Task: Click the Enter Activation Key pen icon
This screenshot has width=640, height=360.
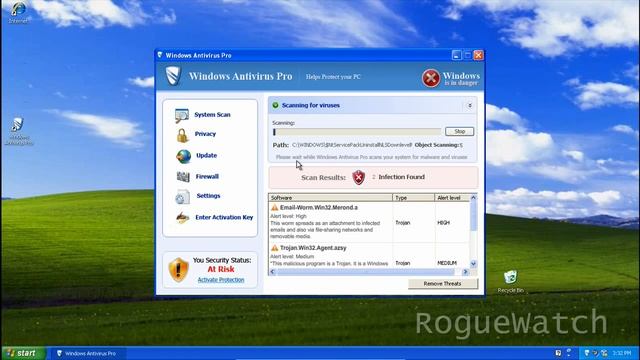Action: coord(182,218)
